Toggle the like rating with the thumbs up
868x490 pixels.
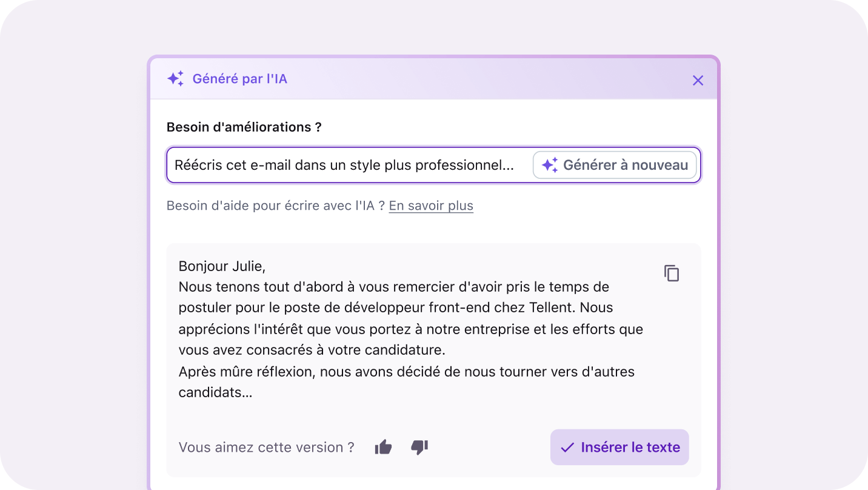click(x=382, y=446)
